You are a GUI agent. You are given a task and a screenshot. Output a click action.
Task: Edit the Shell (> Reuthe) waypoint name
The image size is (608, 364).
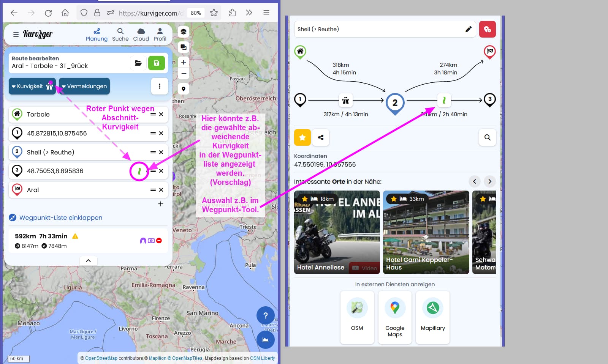[469, 29]
